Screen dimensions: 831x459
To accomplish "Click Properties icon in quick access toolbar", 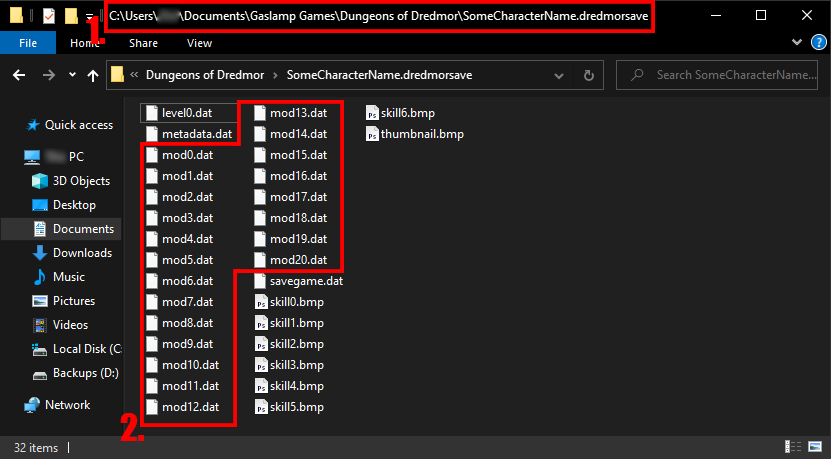I will pyautogui.click(x=49, y=16).
